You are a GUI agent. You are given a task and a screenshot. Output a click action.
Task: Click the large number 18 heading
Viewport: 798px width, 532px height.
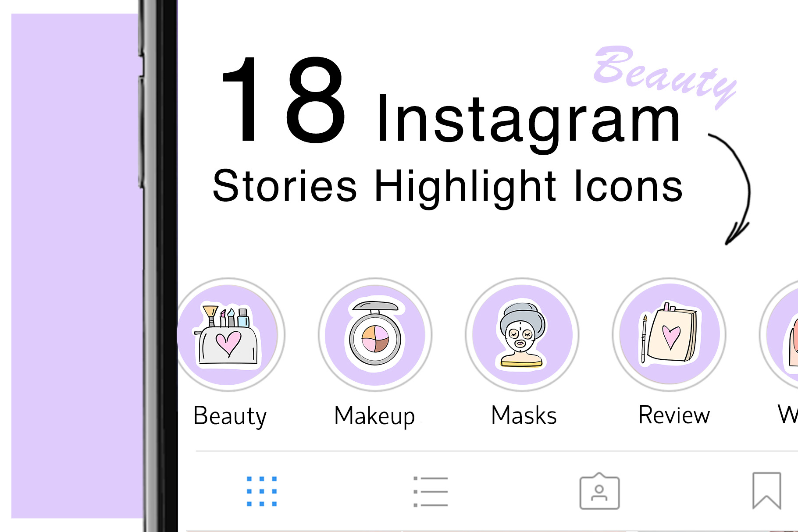tap(284, 99)
